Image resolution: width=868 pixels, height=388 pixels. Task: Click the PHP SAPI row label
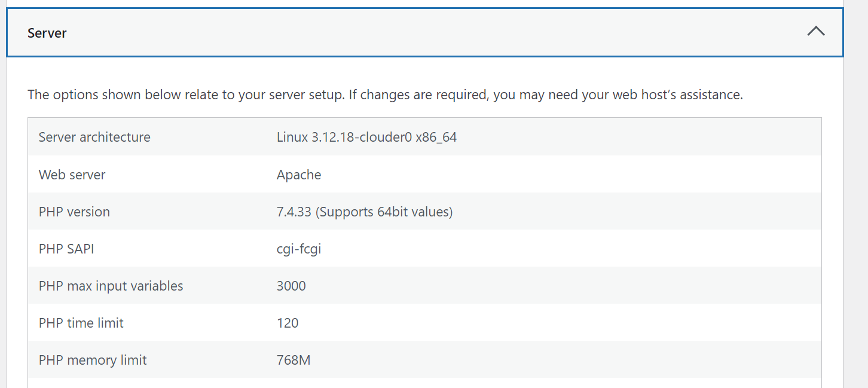click(x=66, y=249)
